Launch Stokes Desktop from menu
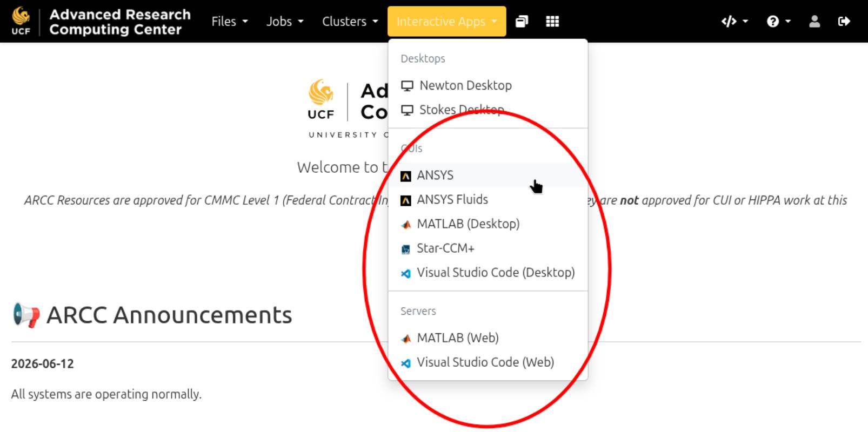Screen dimensions: 868x432 coord(488,110)
